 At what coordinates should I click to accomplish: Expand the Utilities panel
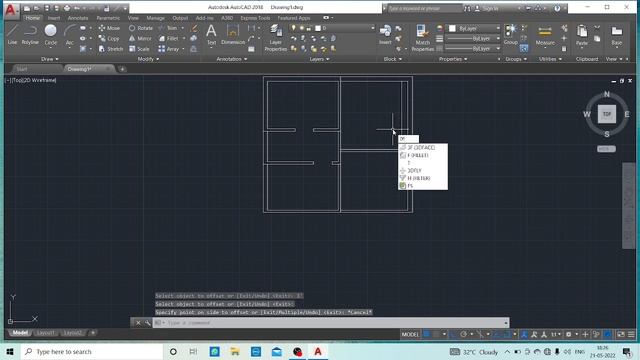tap(550, 59)
